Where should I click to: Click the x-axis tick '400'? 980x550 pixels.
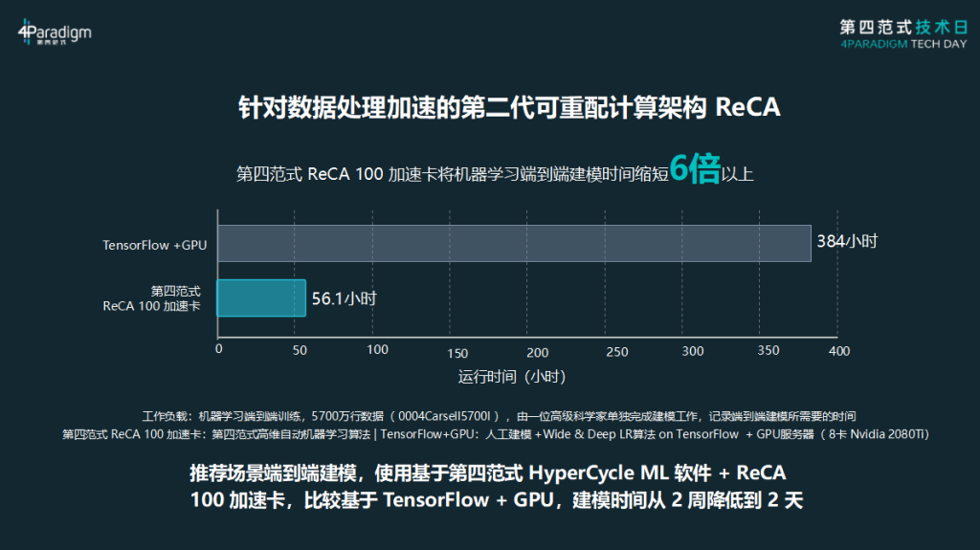839,351
